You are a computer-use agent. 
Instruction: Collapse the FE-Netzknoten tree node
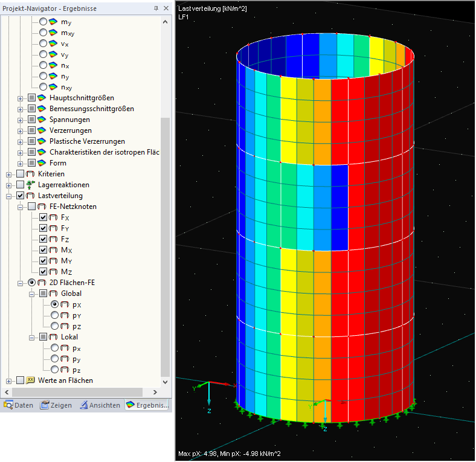coord(21,207)
